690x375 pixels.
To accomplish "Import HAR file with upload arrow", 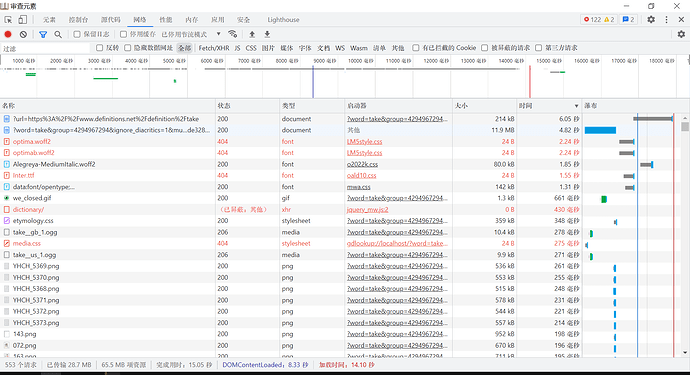I will (x=252, y=34).
